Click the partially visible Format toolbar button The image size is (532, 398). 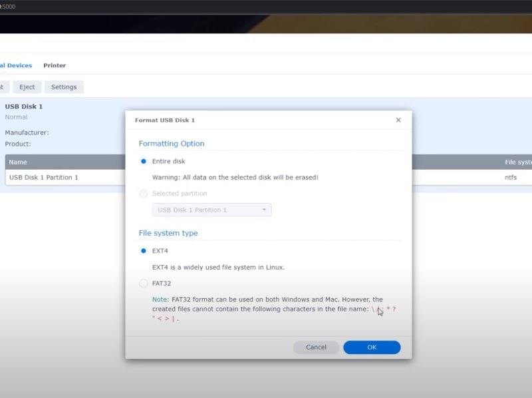coord(3,87)
